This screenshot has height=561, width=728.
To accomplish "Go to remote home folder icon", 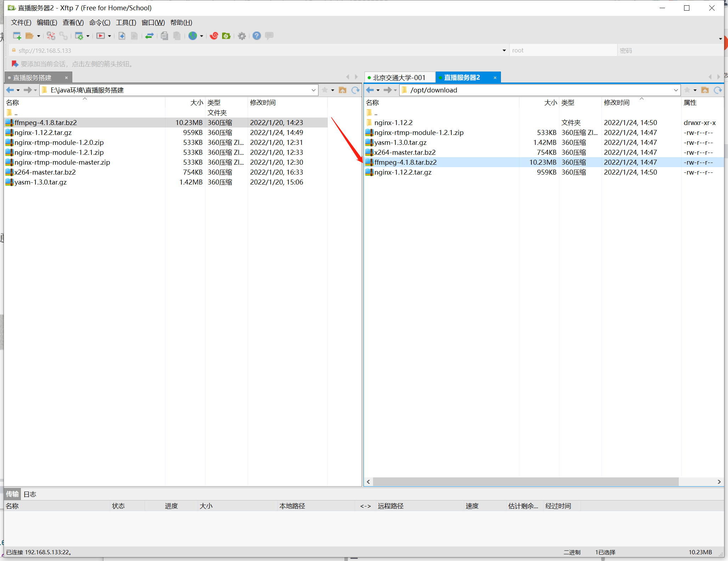I will click(705, 90).
